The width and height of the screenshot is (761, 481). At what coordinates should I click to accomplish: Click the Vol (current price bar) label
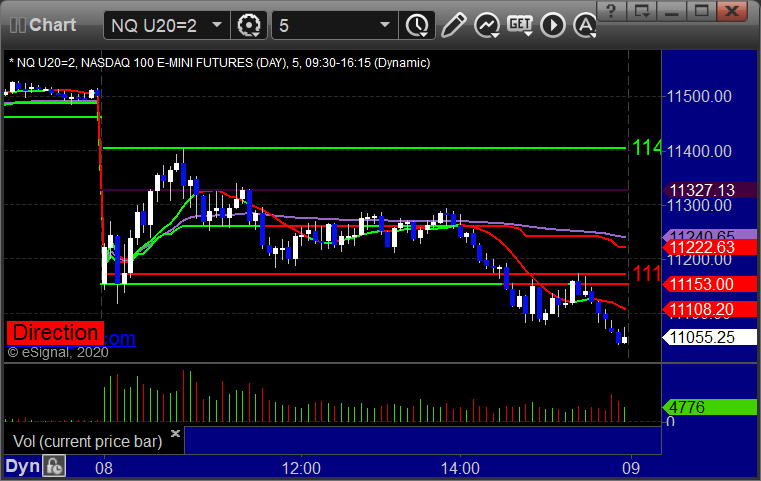(87, 441)
